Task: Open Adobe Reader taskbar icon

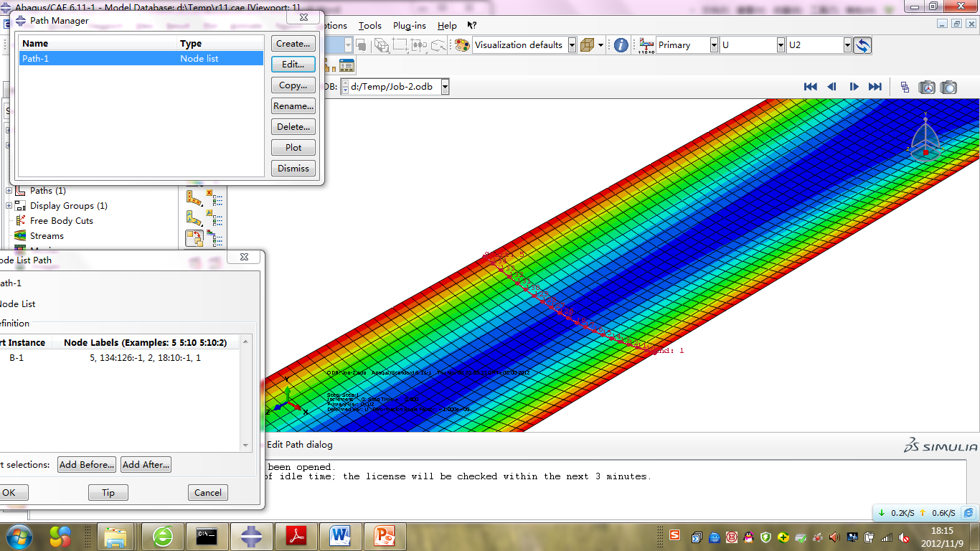Action: 296,537
